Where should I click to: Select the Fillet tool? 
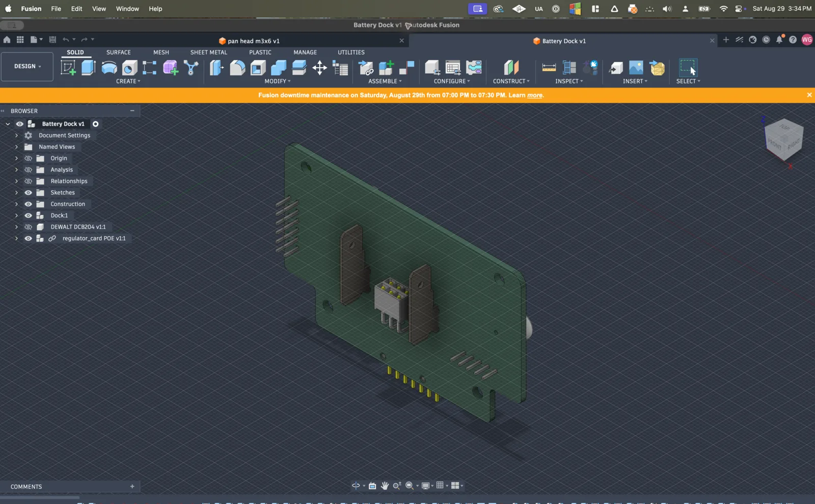[x=237, y=68]
